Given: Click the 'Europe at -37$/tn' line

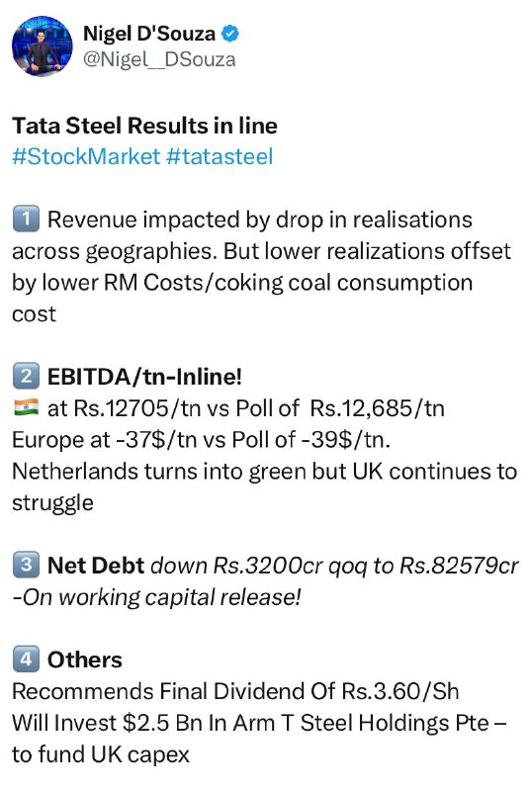Looking at the screenshot, I should click(202, 439).
